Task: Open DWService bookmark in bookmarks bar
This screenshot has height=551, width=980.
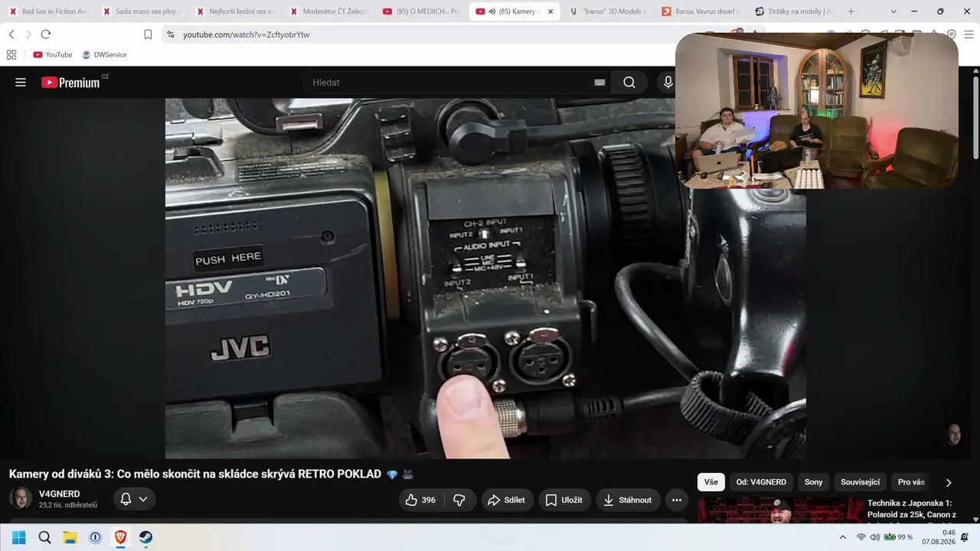Action: [104, 55]
